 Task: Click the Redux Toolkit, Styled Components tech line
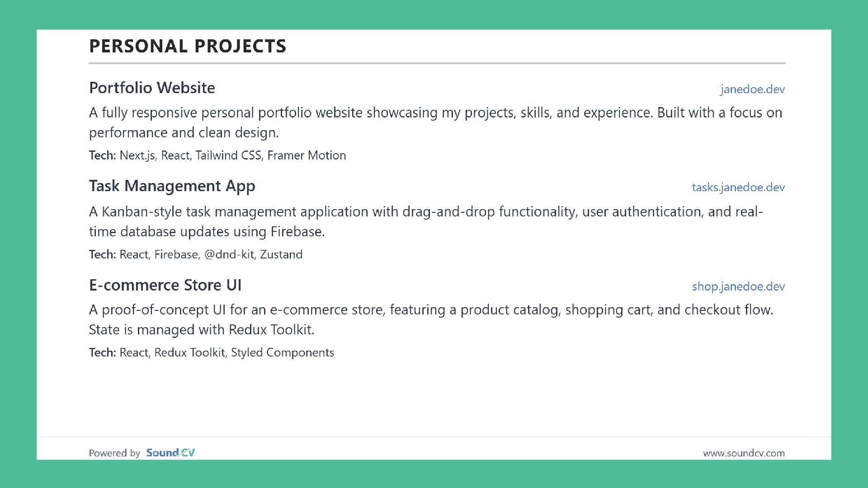[x=211, y=352]
